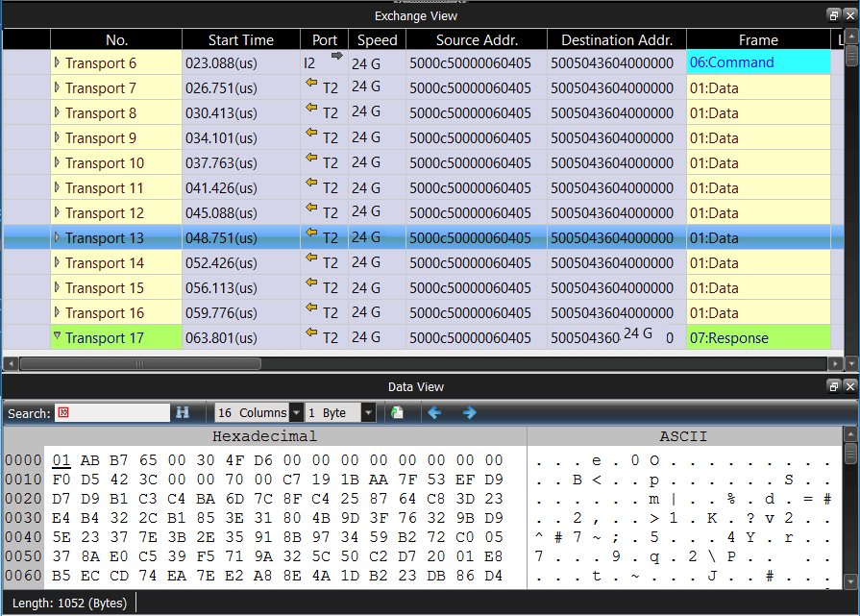Expand the Transport 6 row

57,62
